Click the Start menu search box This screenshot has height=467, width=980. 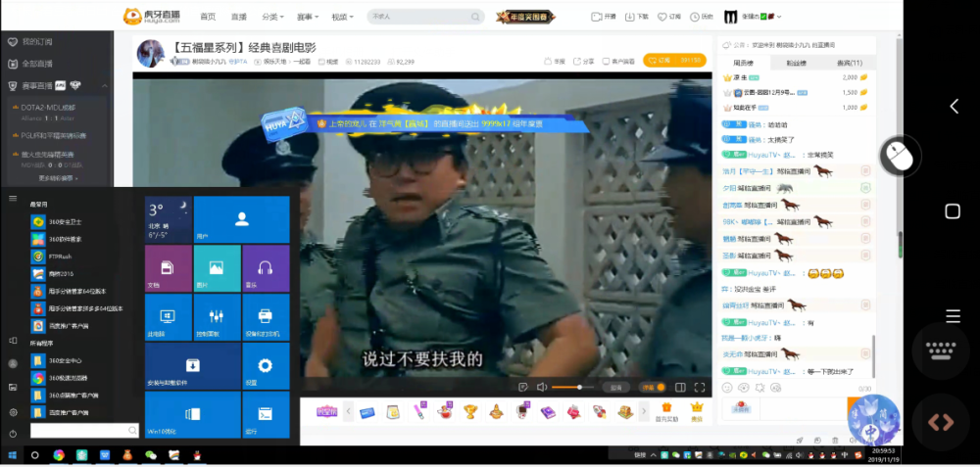[x=84, y=430]
